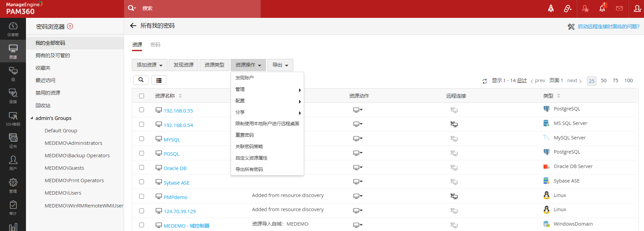Expand the 导出 dropdown button

tap(280, 65)
